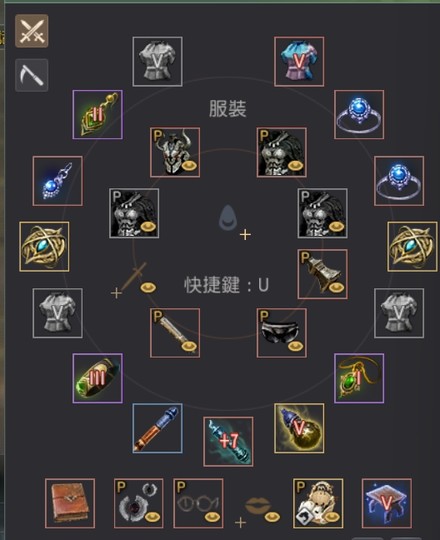Select the monkey with dice pearl item
The width and height of the screenshot is (440, 540).
pyautogui.click(x=318, y=503)
